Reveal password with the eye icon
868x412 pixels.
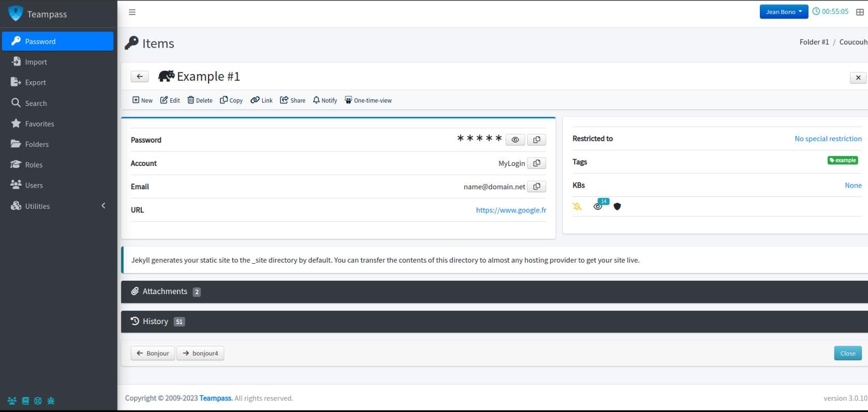pyautogui.click(x=515, y=140)
